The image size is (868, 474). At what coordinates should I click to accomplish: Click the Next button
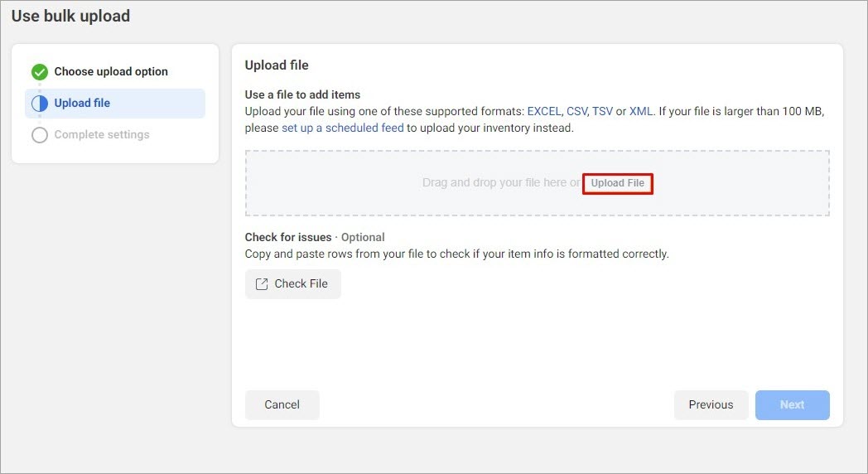tap(792, 404)
